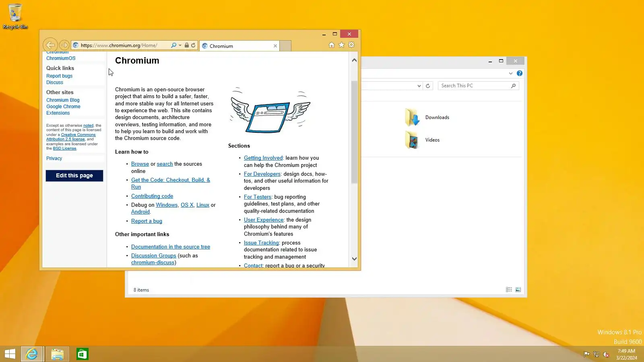Open Favorites star in Internet Explorer
This screenshot has height=362, width=644.
pyautogui.click(x=341, y=45)
